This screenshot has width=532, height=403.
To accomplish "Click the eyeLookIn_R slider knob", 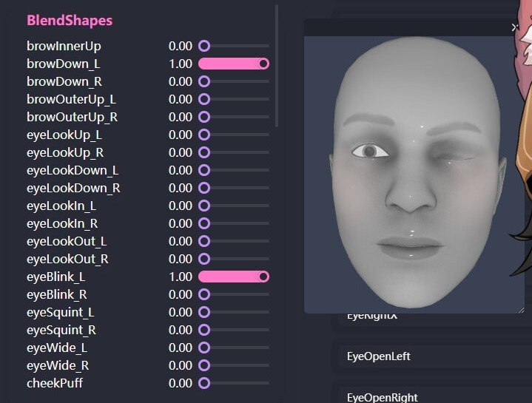I will (x=204, y=223).
